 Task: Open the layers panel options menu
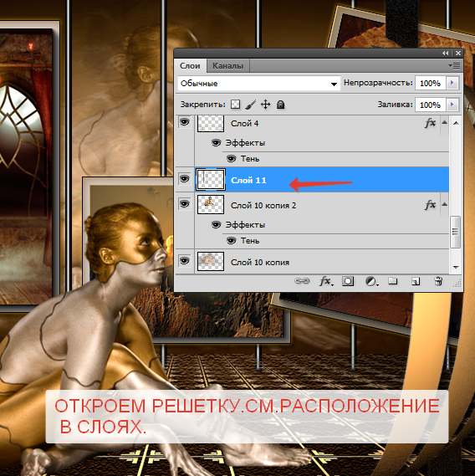(454, 65)
